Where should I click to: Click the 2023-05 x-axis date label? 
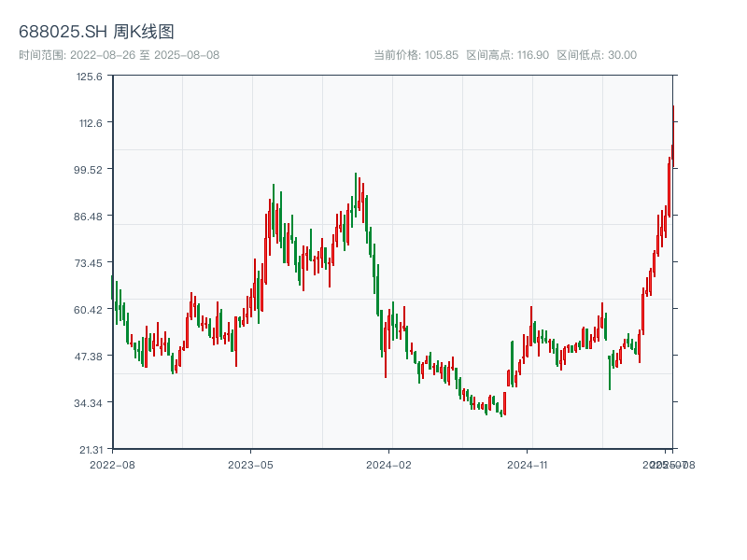[250, 465]
